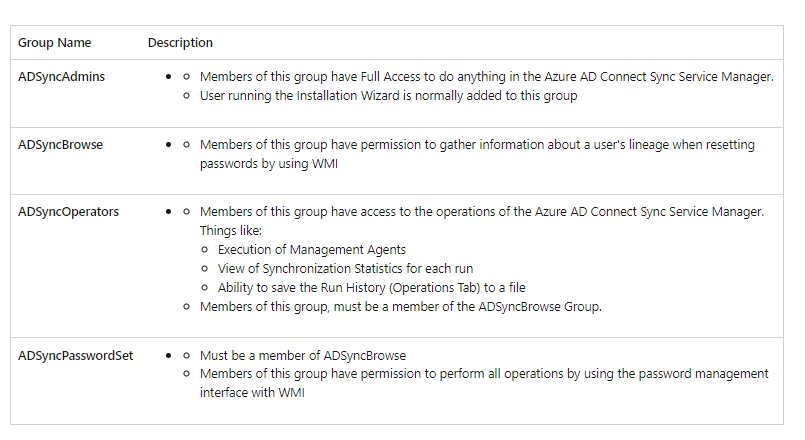The width and height of the screenshot is (805, 440).
Task: Click the Installation Wizard bullet text
Action: [x=389, y=95]
